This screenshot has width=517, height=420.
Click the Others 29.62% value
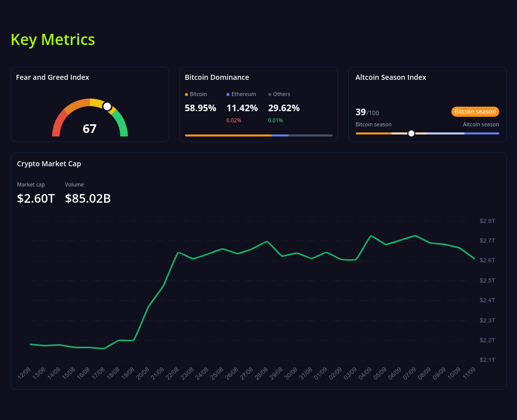284,108
